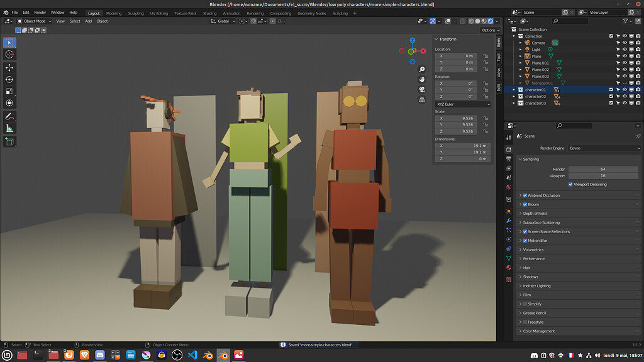Open the Blender Render menu

(x=39, y=12)
